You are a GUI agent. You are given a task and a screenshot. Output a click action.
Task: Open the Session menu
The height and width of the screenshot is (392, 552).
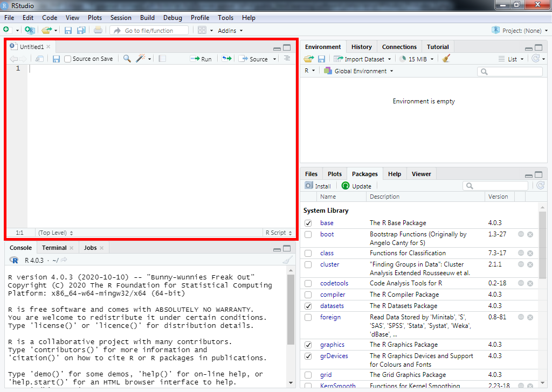pyautogui.click(x=121, y=18)
